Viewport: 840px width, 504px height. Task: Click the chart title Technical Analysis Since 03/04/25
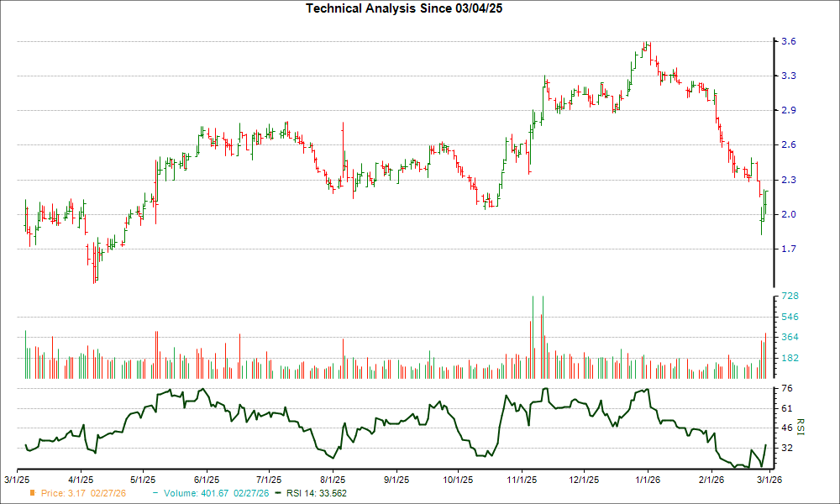pos(405,8)
